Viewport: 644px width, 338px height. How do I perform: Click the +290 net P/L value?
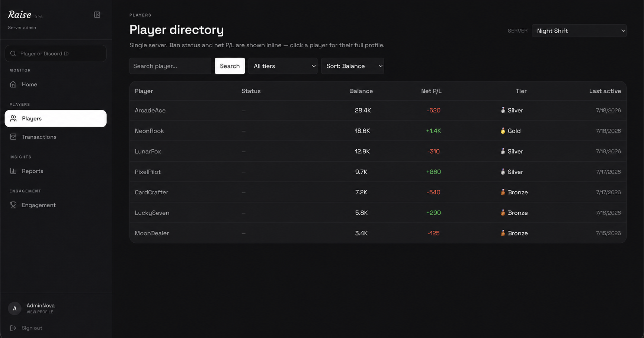click(433, 213)
